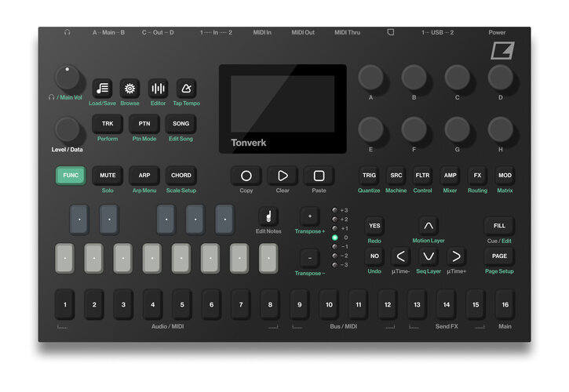Click track button 15

tap(476, 304)
